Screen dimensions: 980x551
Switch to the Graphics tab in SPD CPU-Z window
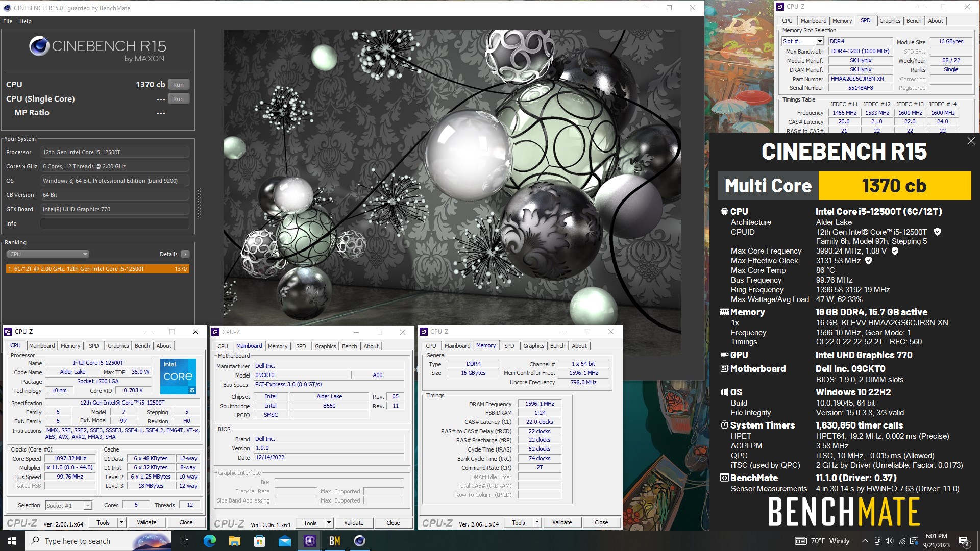click(890, 21)
